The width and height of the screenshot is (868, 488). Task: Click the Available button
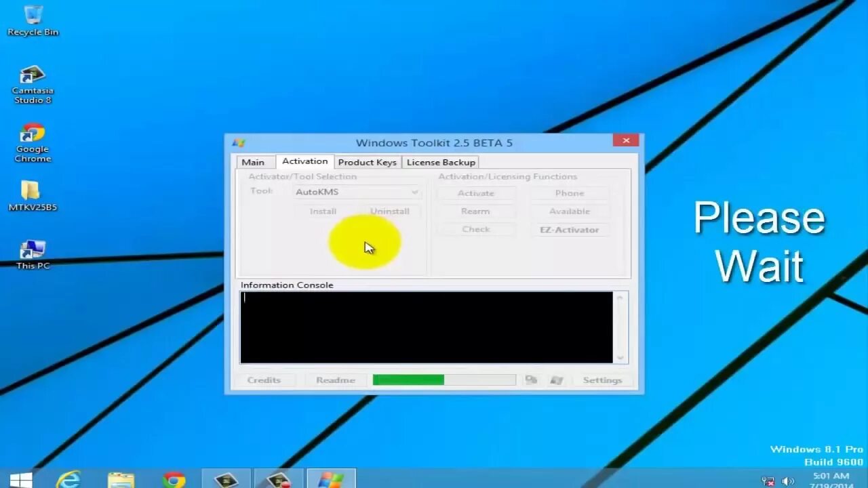[570, 211]
